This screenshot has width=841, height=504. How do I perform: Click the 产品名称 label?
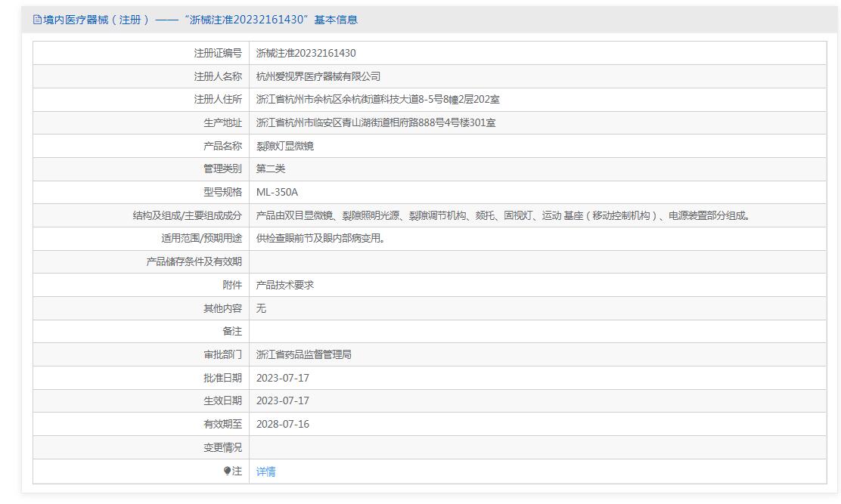point(222,146)
